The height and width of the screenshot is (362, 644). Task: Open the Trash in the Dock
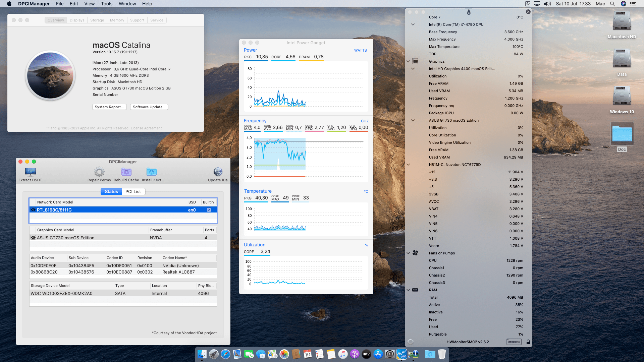pyautogui.click(x=442, y=354)
